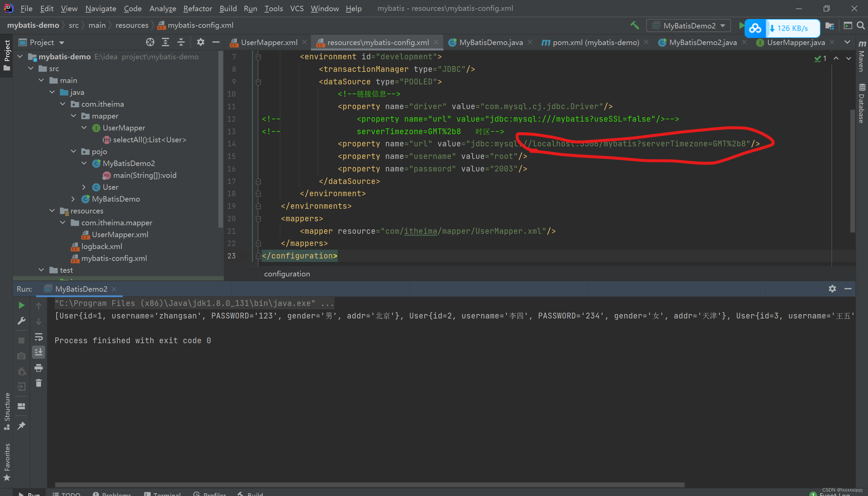Open the Project panel settings gear

[200, 42]
